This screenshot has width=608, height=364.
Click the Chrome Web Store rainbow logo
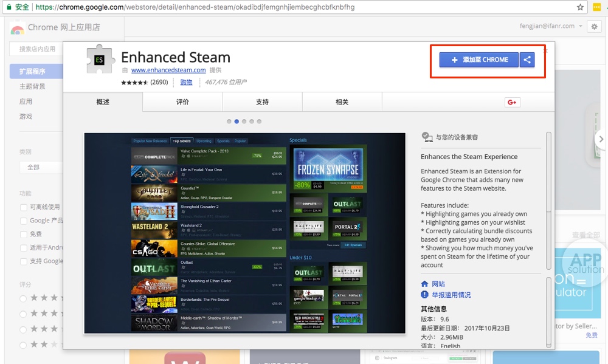tap(18, 27)
